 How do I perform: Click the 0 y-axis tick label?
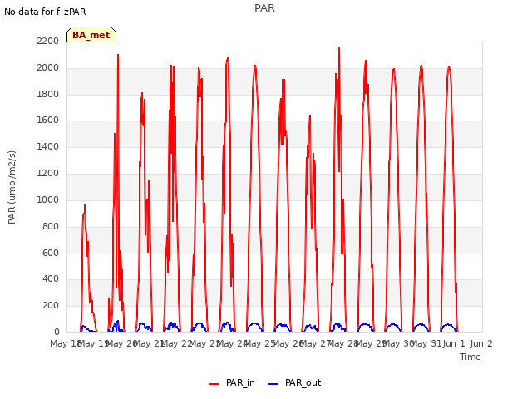[x=57, y=332]
